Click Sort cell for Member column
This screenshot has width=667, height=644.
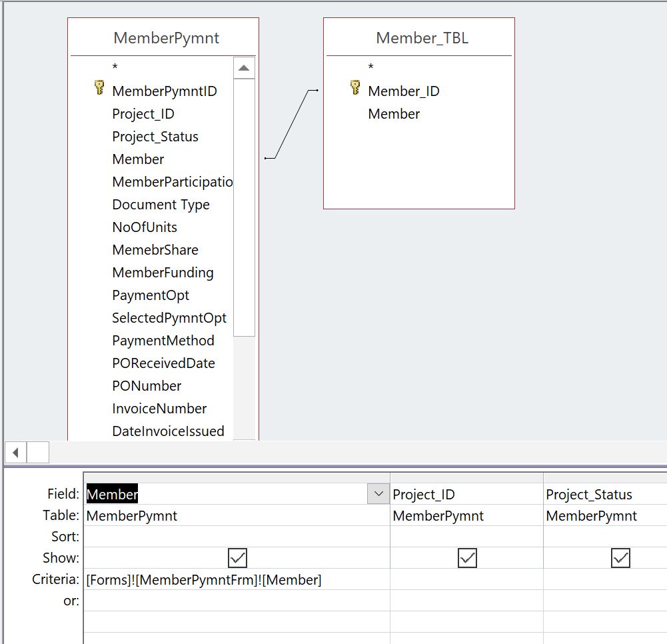pos(237,537)
